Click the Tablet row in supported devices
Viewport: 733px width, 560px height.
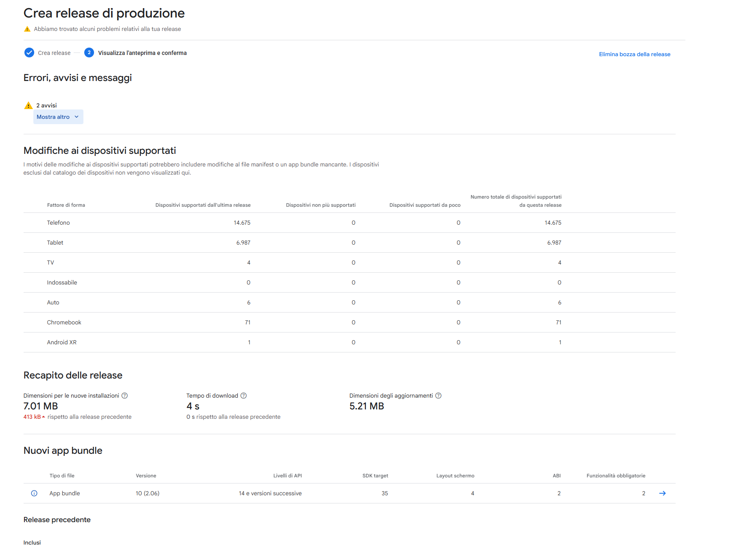[x=55, y=243]
